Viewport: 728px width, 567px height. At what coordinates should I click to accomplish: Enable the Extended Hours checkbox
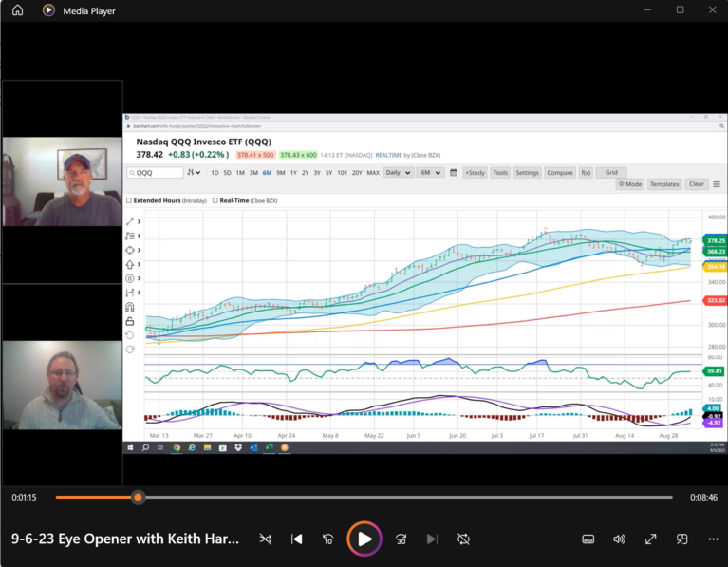tap(130, 200)
